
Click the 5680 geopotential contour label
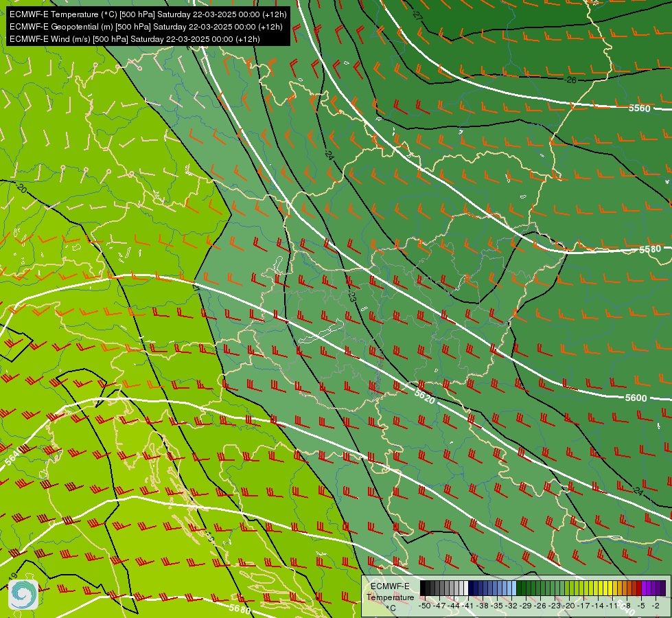pyautogui.click(x=240, y=608)
